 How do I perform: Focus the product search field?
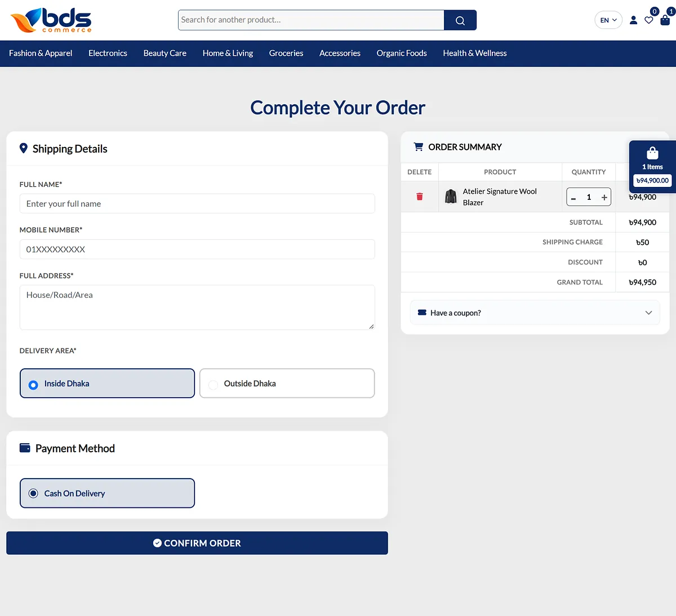coord(311,20)
